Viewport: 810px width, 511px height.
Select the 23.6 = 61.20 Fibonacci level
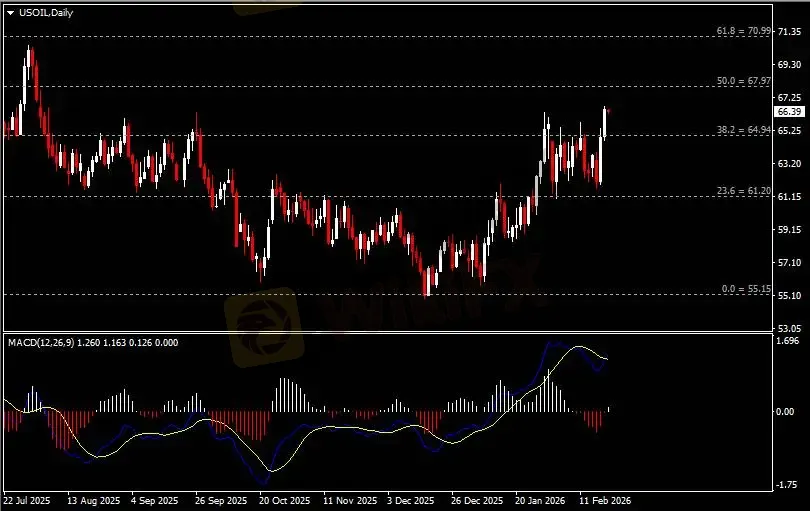click(744, 191)
